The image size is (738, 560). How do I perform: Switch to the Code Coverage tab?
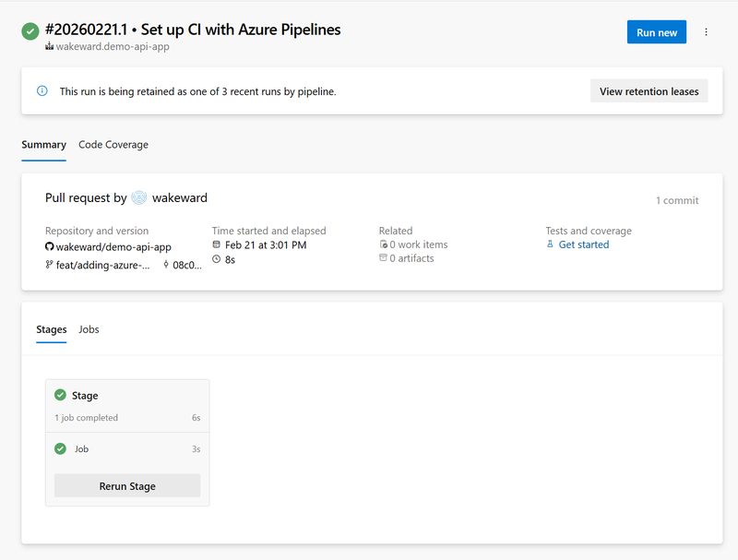tap(113, 145)
